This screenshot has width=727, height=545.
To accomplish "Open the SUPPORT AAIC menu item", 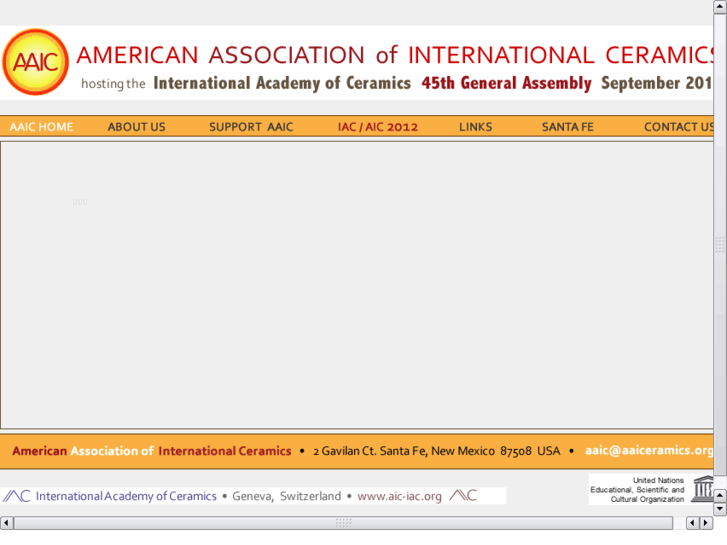I will [251, 127].
